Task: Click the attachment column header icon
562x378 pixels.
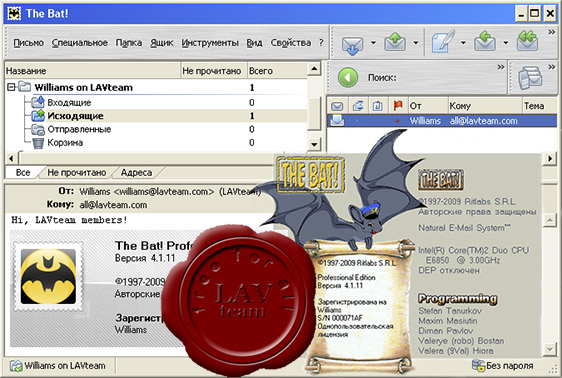Action: click(377, 106)
